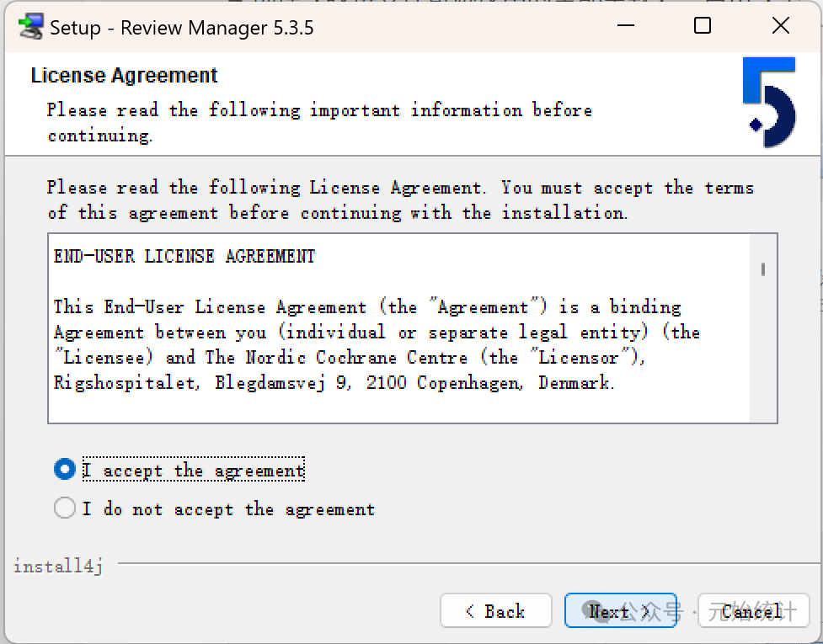Click the "Setup - Review Manager 5.3.5" title text
The image size is (823, 644).
[x=181, y=28]
